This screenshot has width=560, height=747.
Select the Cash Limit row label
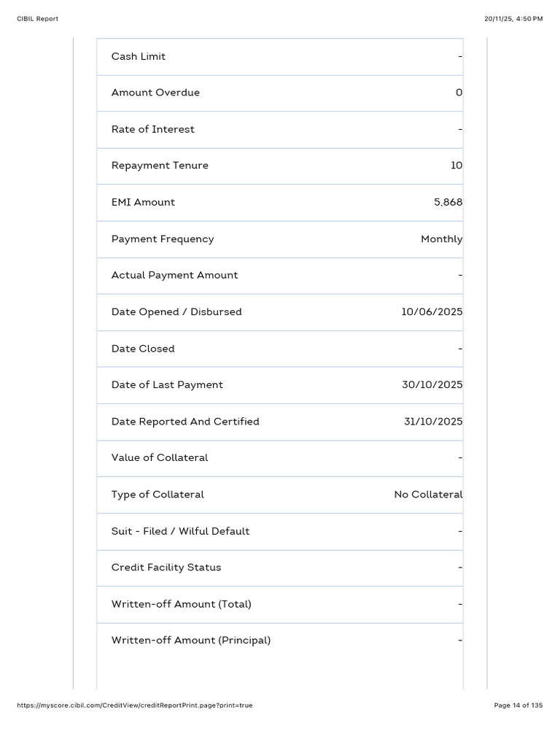pos(139,56)
